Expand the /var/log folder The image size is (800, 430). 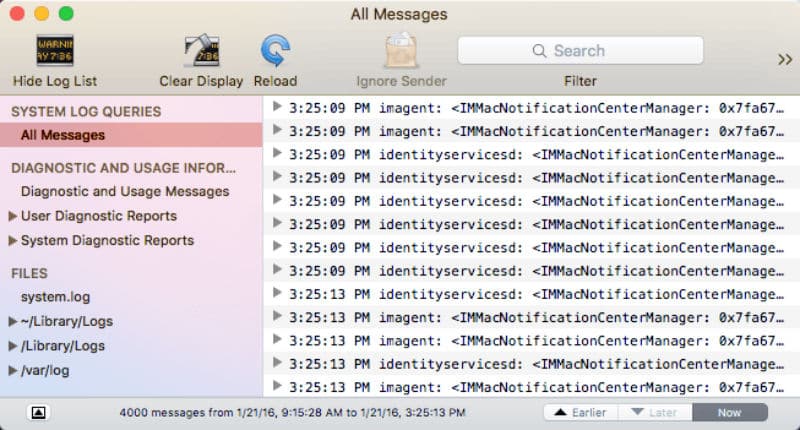coord(13,371)
